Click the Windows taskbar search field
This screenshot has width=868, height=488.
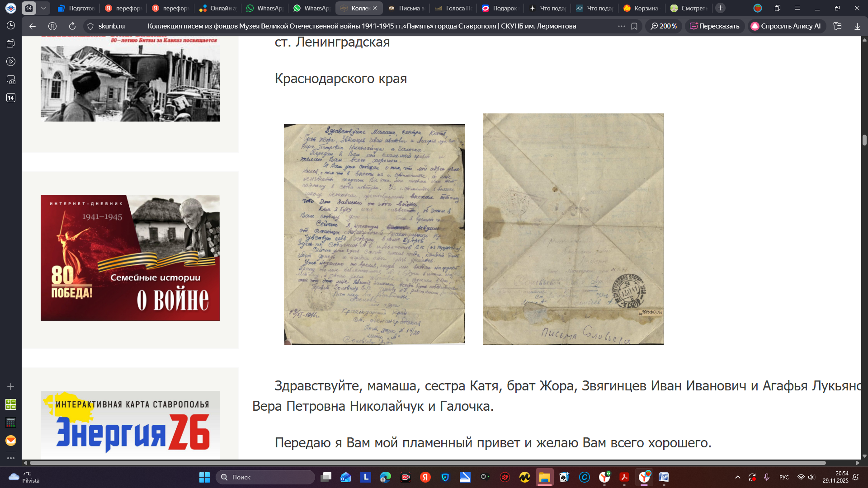click(x=266, y=477)
